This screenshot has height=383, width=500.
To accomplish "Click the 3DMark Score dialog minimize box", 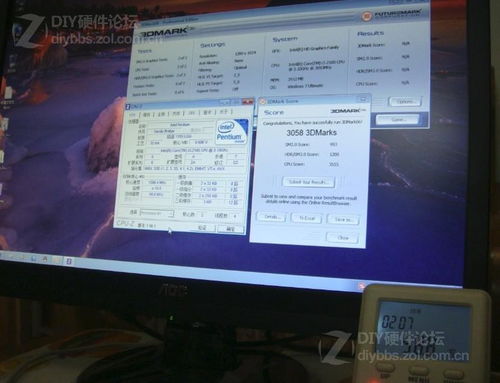I will [363, 99].
